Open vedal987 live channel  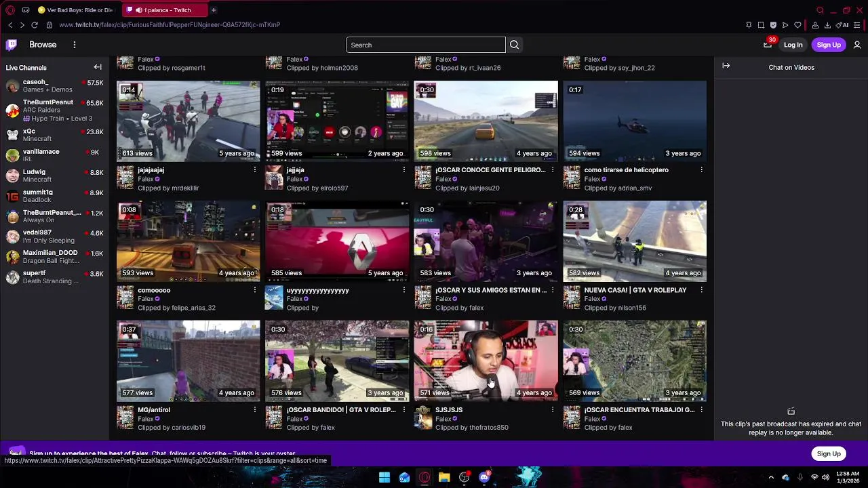[x=54, y=236]
